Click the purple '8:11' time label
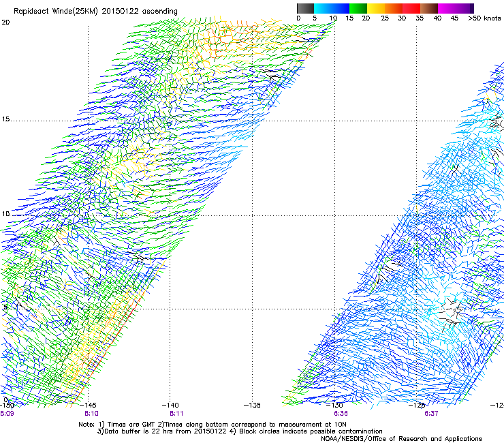Viewport: 504px width, 443px height. coord(176,414)
